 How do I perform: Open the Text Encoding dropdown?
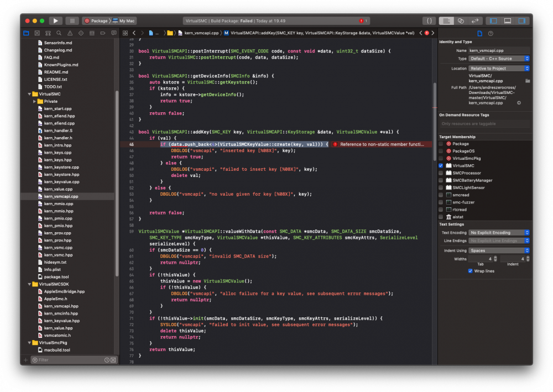click(x=499, y=233)
